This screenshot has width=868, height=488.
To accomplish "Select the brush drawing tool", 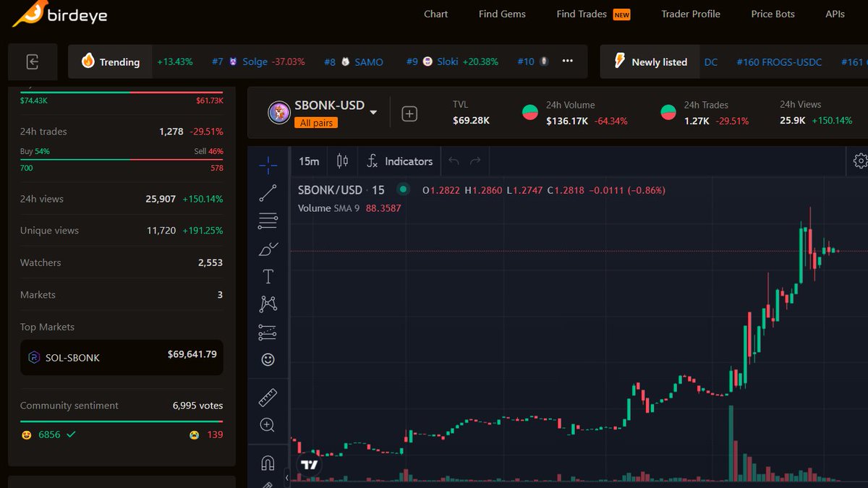I will point(268,249).
